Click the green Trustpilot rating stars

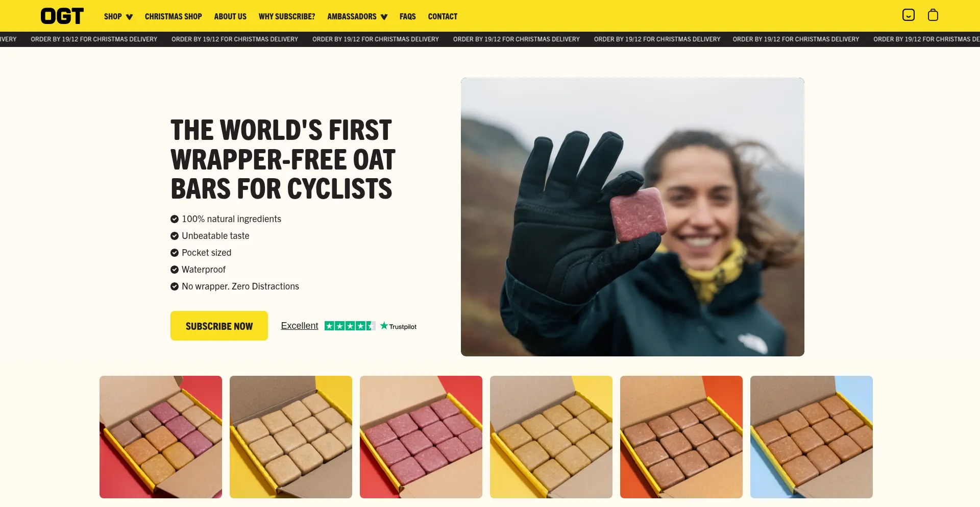pos(350,326)
